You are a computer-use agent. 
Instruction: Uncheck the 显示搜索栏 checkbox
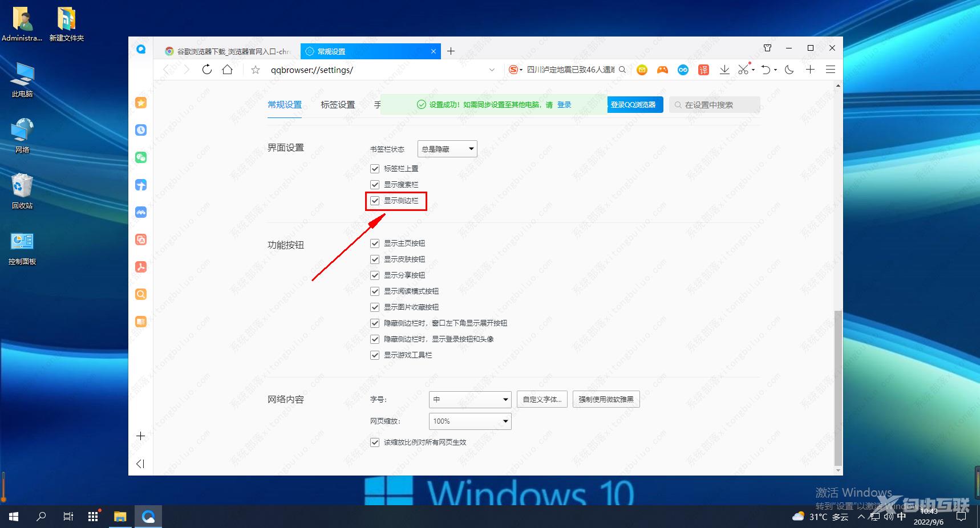coord(375,185)
